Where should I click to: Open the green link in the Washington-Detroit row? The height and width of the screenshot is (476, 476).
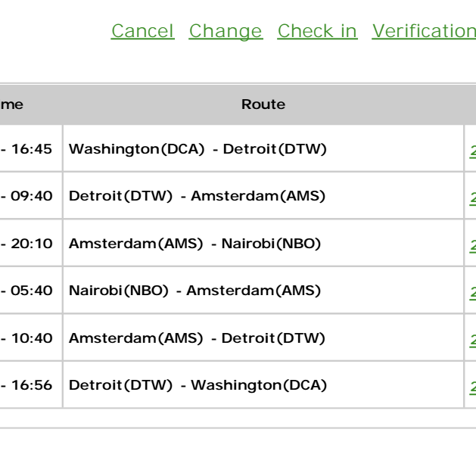pyautogui.click(x=473, y=151)
